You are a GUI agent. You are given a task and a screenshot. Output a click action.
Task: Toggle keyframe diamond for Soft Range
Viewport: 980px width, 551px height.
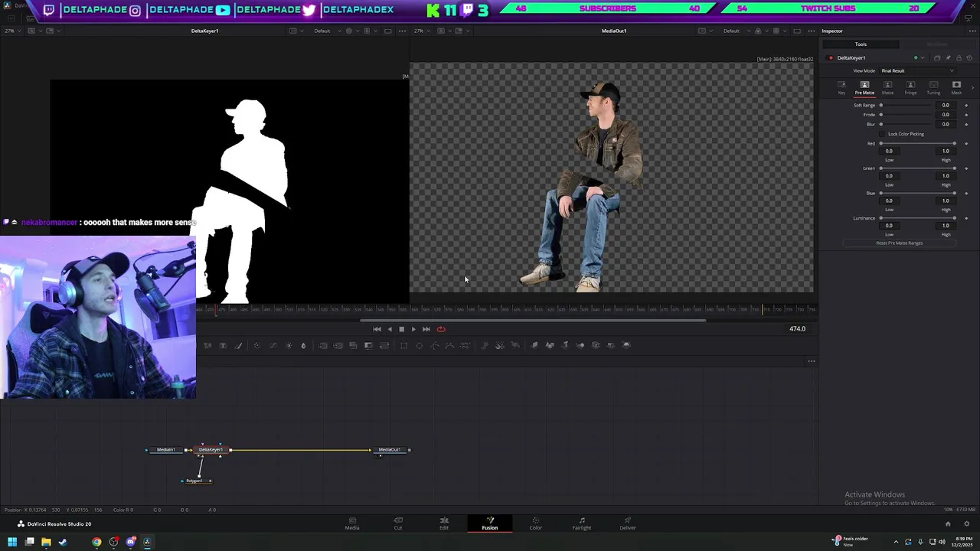(966, 106)
